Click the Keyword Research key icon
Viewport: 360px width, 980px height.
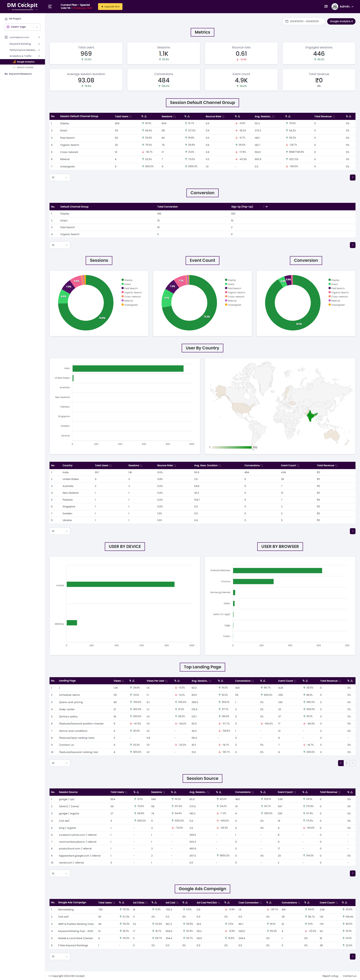coord(6,74)
